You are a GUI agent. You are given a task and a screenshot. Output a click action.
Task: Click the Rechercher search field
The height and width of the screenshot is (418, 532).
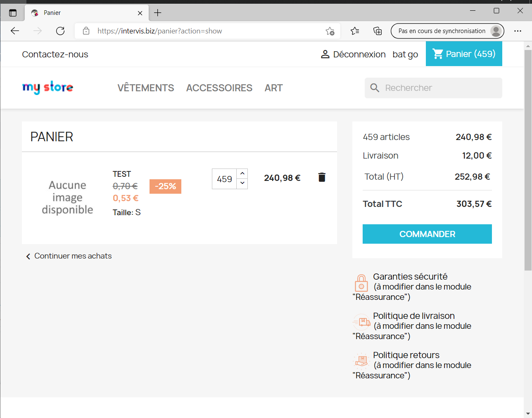(433, 88)
